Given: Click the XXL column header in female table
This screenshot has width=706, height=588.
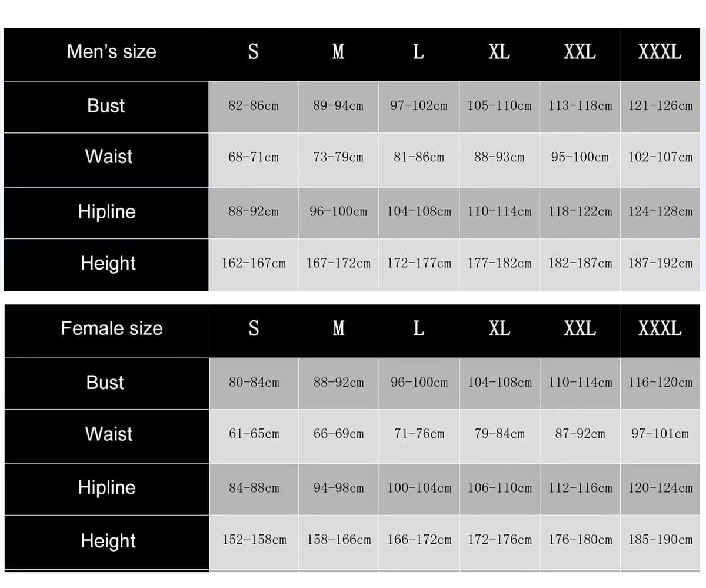Looking at the screenshot, I should tap(580, 328).
